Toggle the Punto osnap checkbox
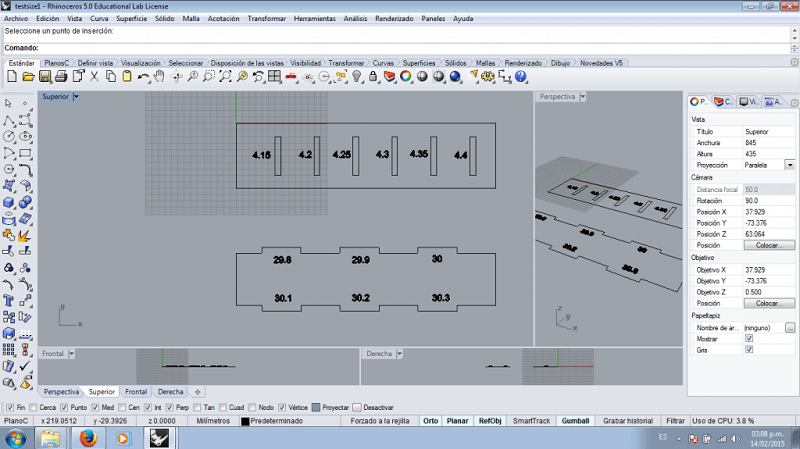The image size is (800, 449). click(x=64, y=407)
